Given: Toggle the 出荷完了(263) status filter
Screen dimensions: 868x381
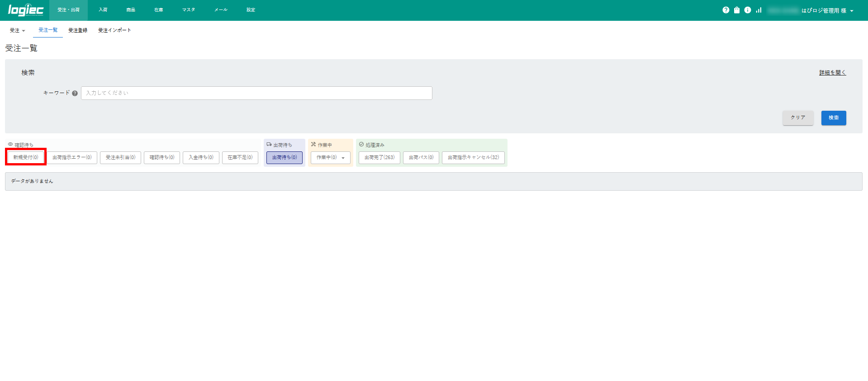Looking at the screenshot, I should point(379,157).
